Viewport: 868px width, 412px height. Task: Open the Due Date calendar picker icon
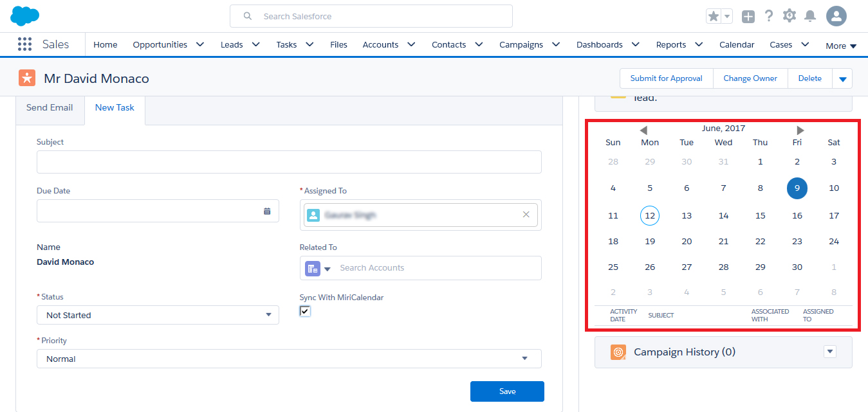coord(267,211)
